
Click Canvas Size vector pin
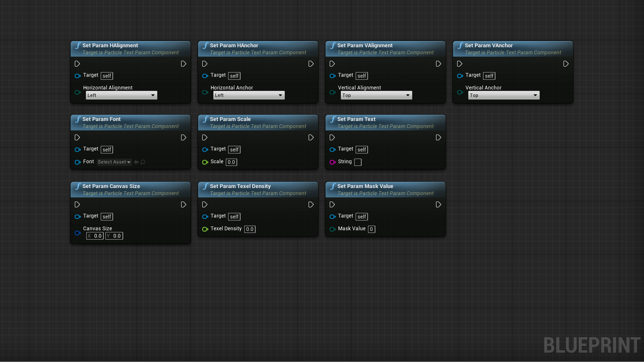pyautogui.click(x=77, y=233)
